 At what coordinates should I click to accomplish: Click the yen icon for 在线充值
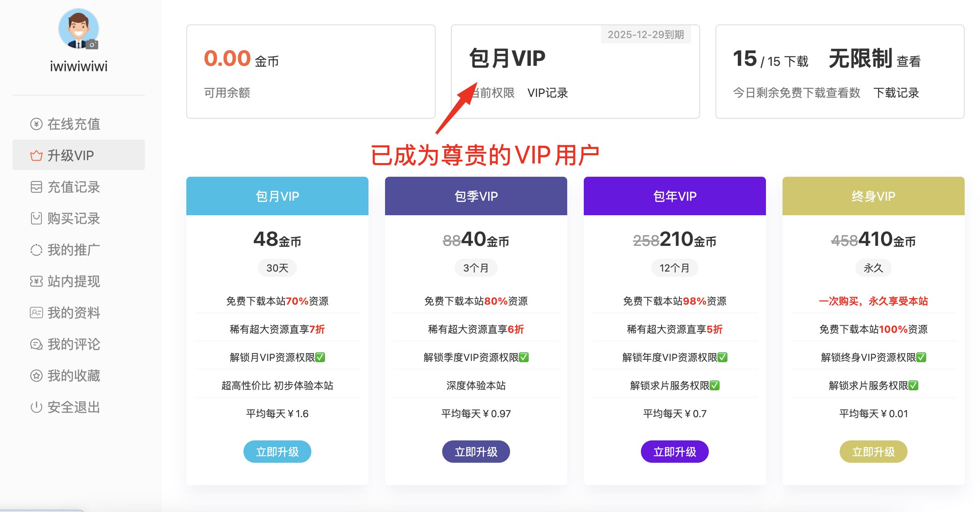coord(36,124)
